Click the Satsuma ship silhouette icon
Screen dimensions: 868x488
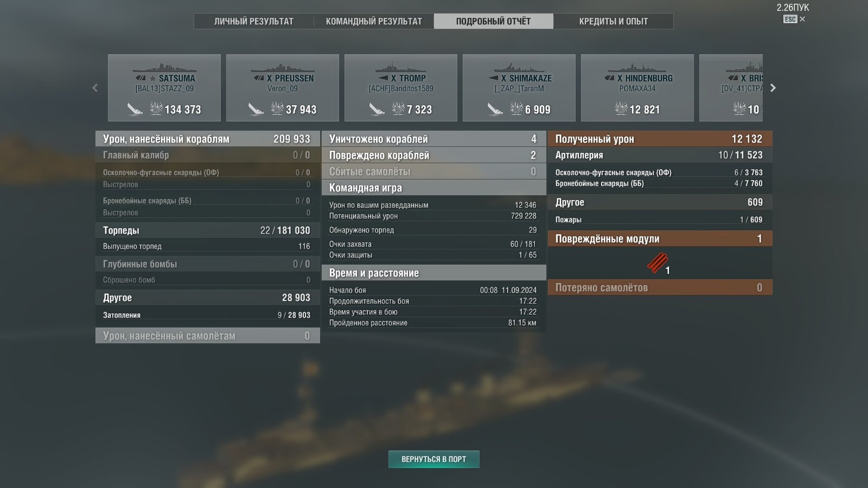point(164,69)
